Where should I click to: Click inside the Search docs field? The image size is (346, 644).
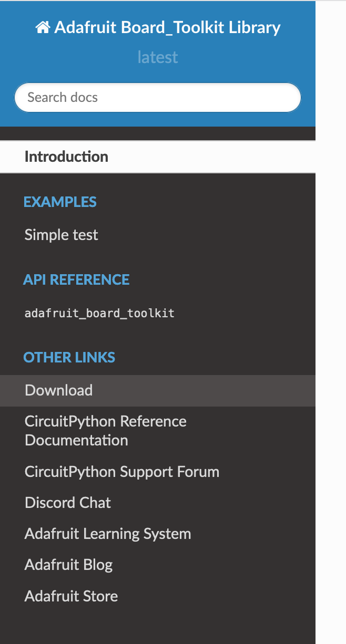point(157,97)
